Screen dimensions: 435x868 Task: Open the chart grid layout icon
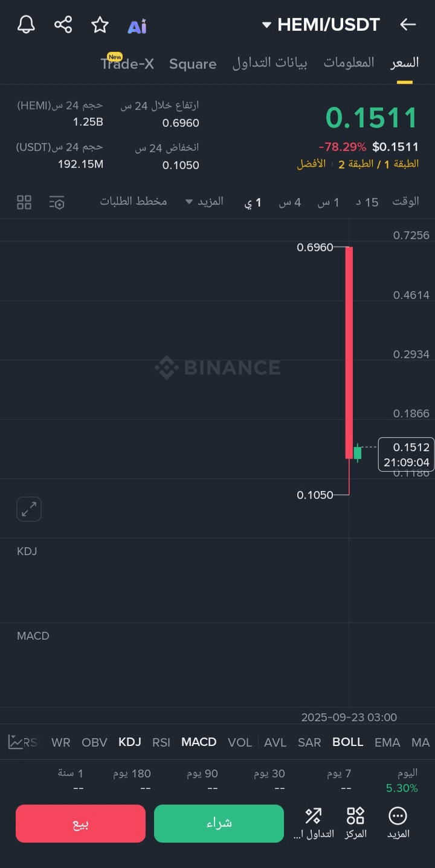coord(24,202)
